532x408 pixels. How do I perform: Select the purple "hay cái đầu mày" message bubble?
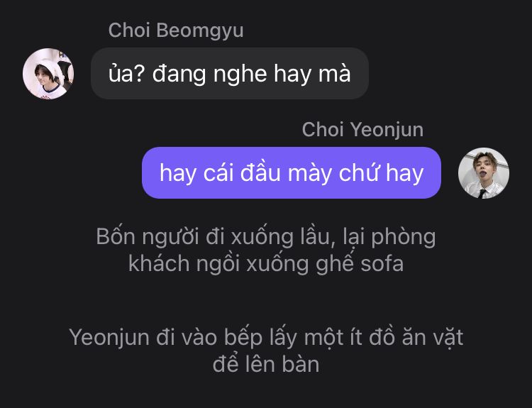(x=292, y=172)
